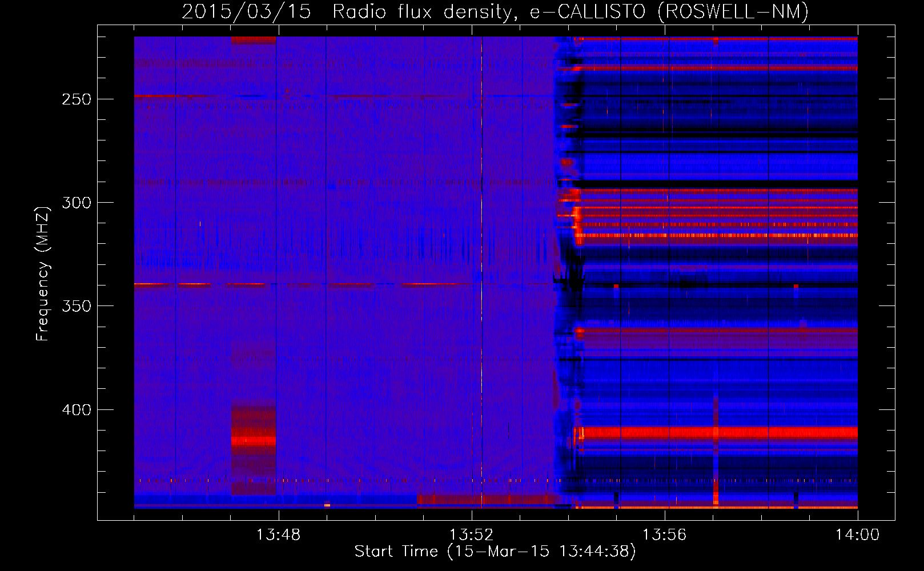The height and width of the screenshot is (571, 924).
Task: Select the date "2015/03/15" in the title
Action: point(246,11)
